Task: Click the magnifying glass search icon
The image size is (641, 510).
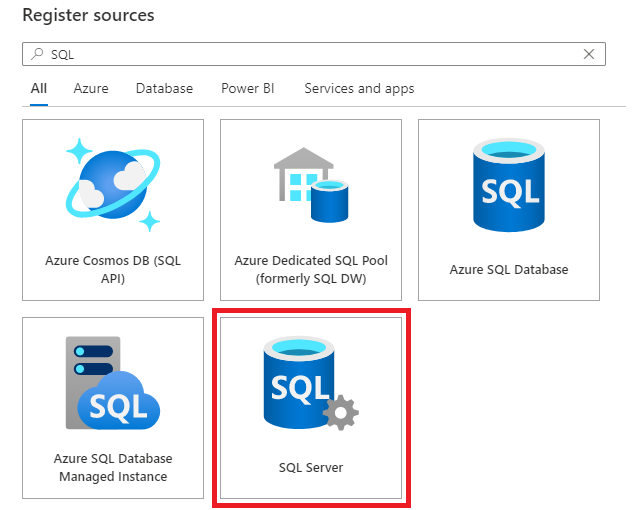Action: (x=38, y=54)
